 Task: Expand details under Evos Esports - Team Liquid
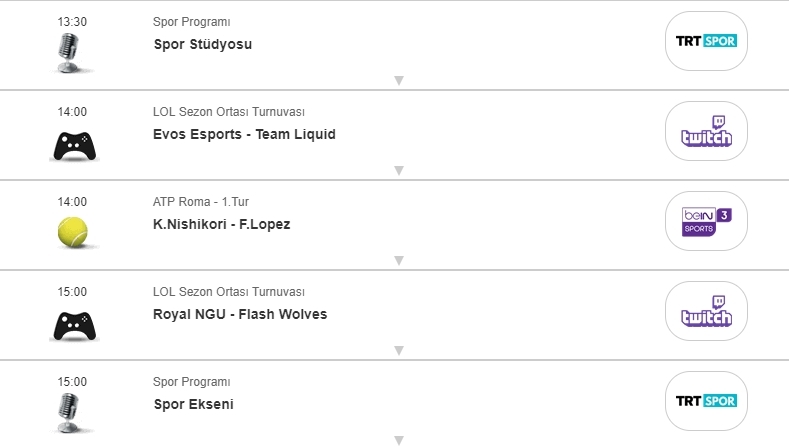398,171
